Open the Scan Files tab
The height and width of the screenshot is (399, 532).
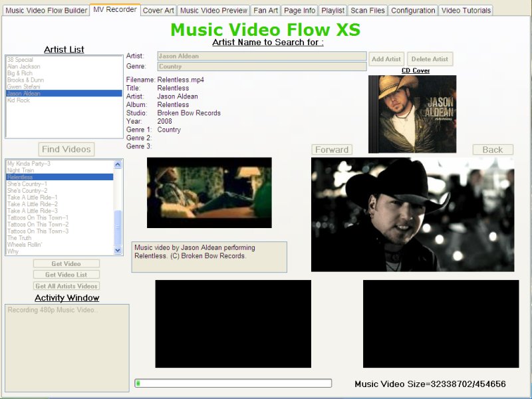[368, 10]
